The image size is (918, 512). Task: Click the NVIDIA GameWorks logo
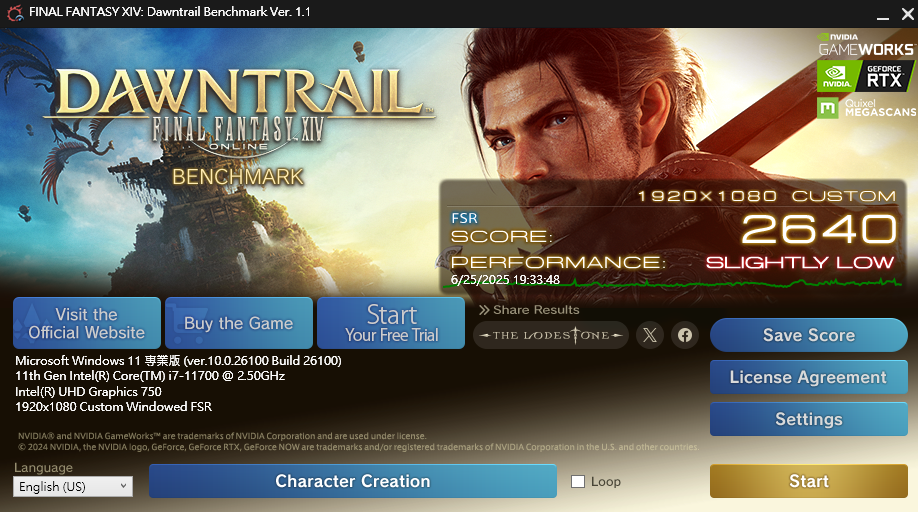(866, 44)
